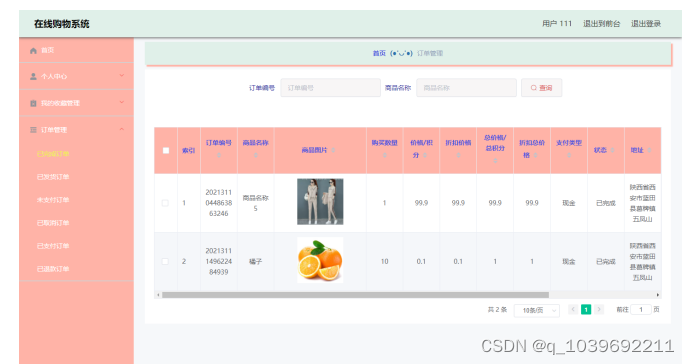This screenshot has width=689, height=364.
Task: Sort by 状态 column arrows
Action: (x=613, y=150)
